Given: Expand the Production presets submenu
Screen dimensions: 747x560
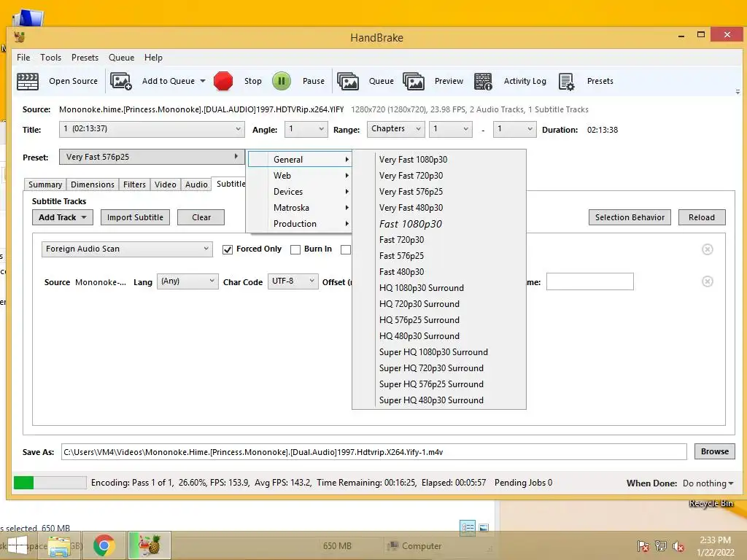Looking at the screenshot, I should click(300, 224).
